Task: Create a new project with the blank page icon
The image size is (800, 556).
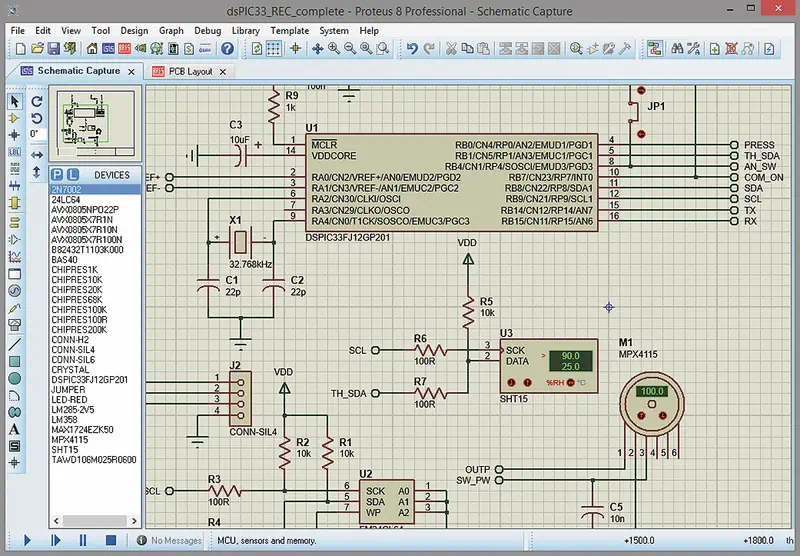Action: point(20,49)
